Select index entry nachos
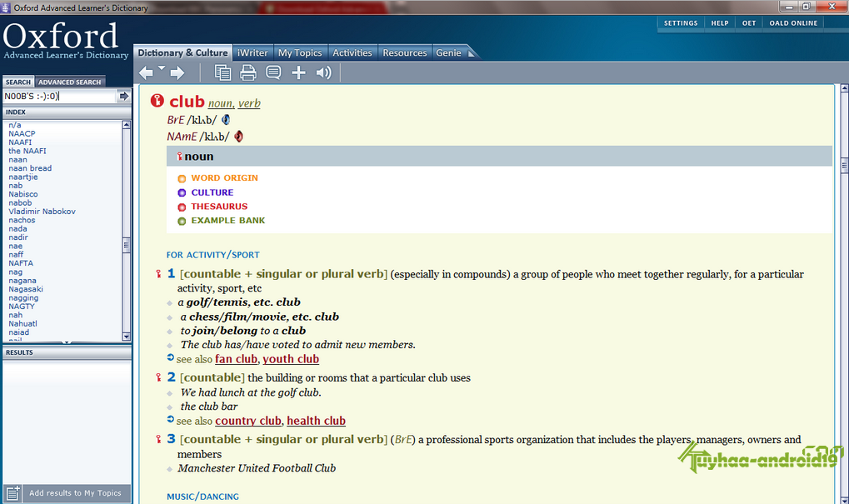This screenshot has width=849, height=504. click(22, 220)
